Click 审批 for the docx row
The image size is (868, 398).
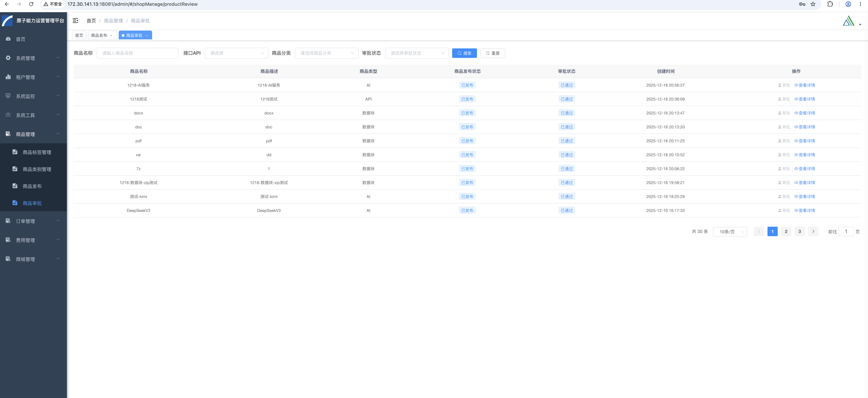point(784,113)
